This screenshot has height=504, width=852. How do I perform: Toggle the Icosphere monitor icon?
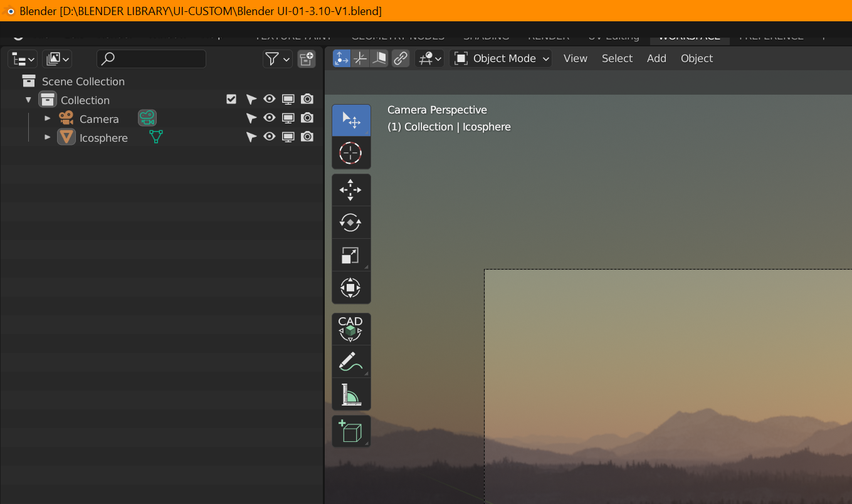click(x=288, y=137)
